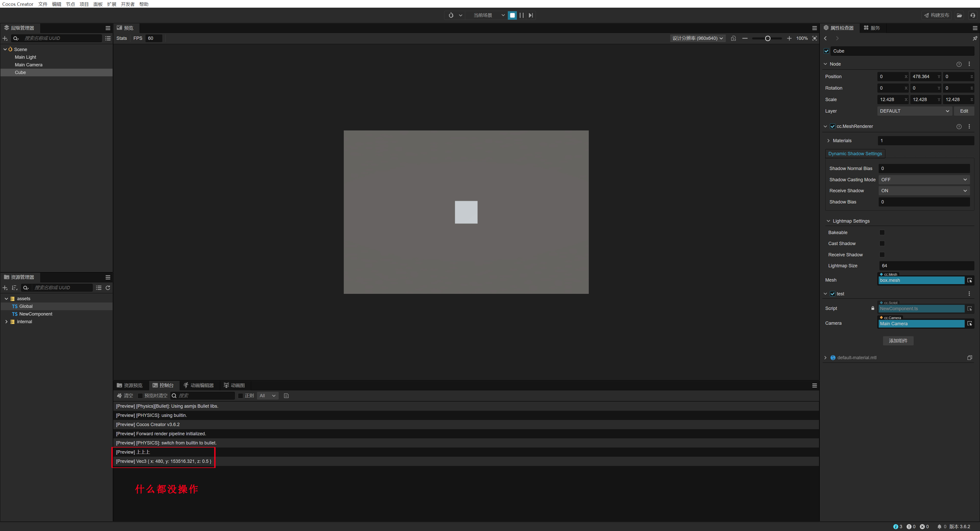980x531 pixels.
Task: Clear the console log
Action: [x=125, y=396]
